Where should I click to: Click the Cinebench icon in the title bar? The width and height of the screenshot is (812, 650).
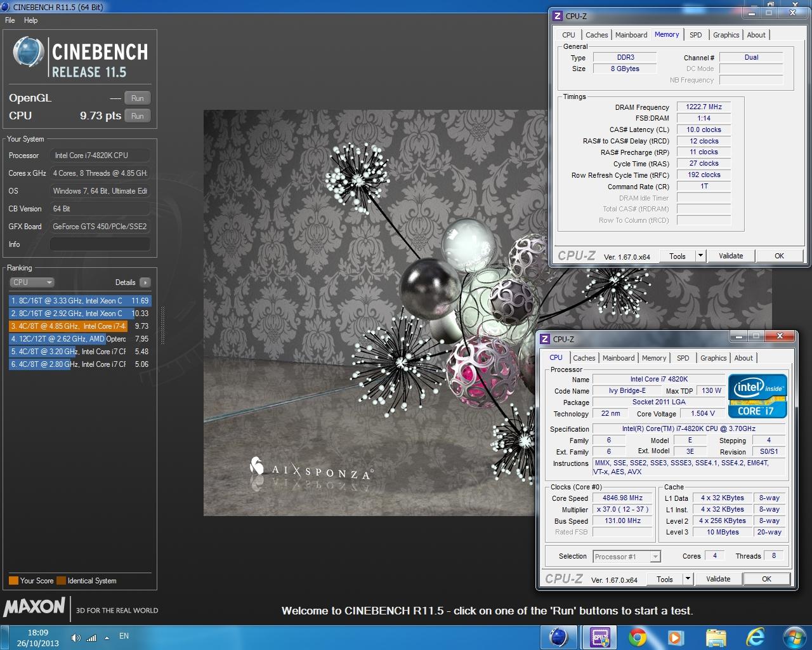click(6, 7)
